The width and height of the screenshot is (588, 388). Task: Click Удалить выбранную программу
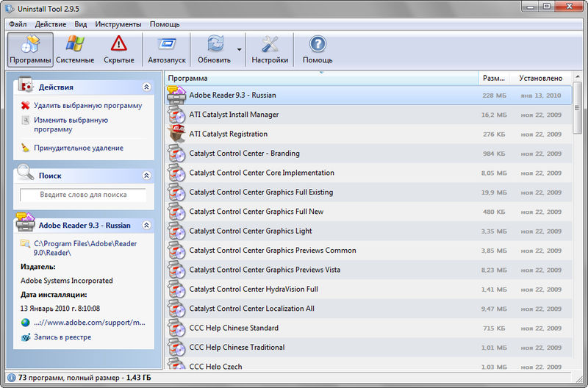click(x=87, y=106)
